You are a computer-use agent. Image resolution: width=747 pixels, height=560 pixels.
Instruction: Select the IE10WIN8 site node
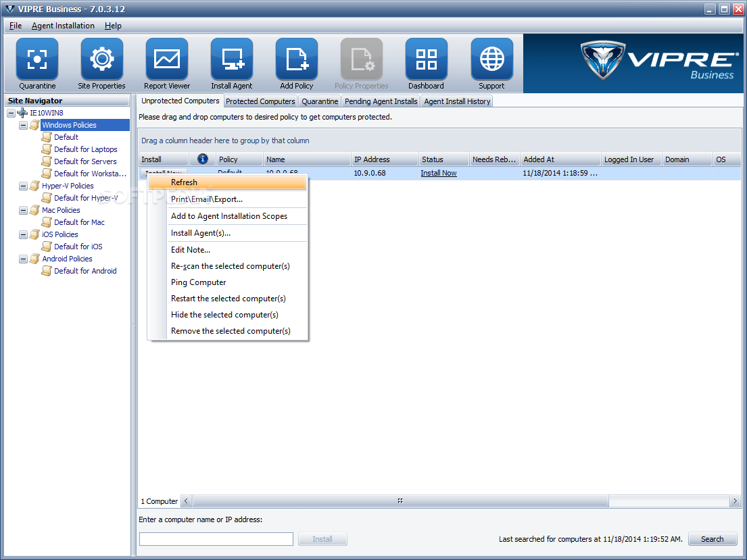tap(46, 113)
